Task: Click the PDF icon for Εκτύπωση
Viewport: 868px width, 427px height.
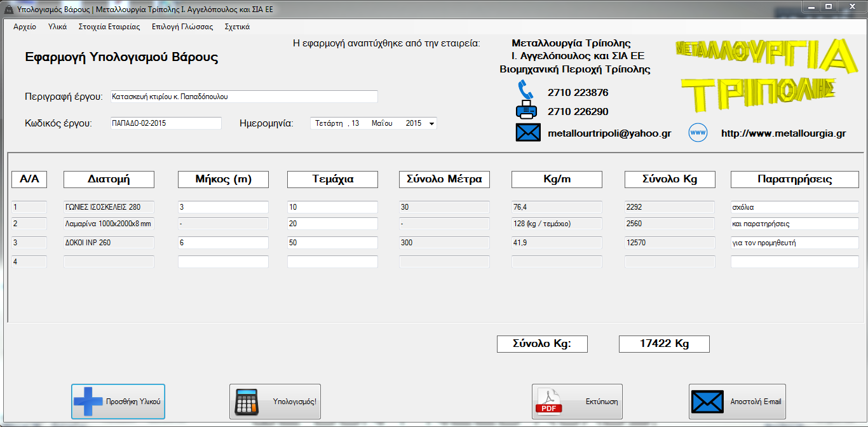Action: pyautogui.click(x=549, y=402)
